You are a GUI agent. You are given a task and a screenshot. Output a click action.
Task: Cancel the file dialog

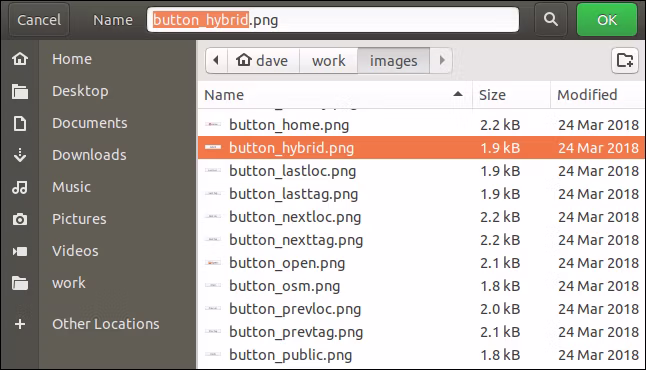pyautogui.click(x=39, y=20)
